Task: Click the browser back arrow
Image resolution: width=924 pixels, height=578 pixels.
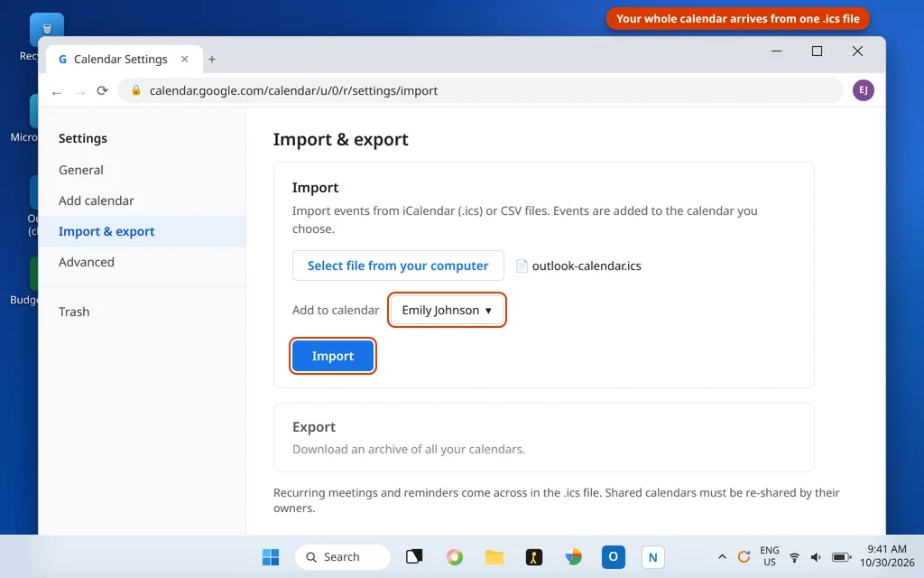Action: click(57, 91)
